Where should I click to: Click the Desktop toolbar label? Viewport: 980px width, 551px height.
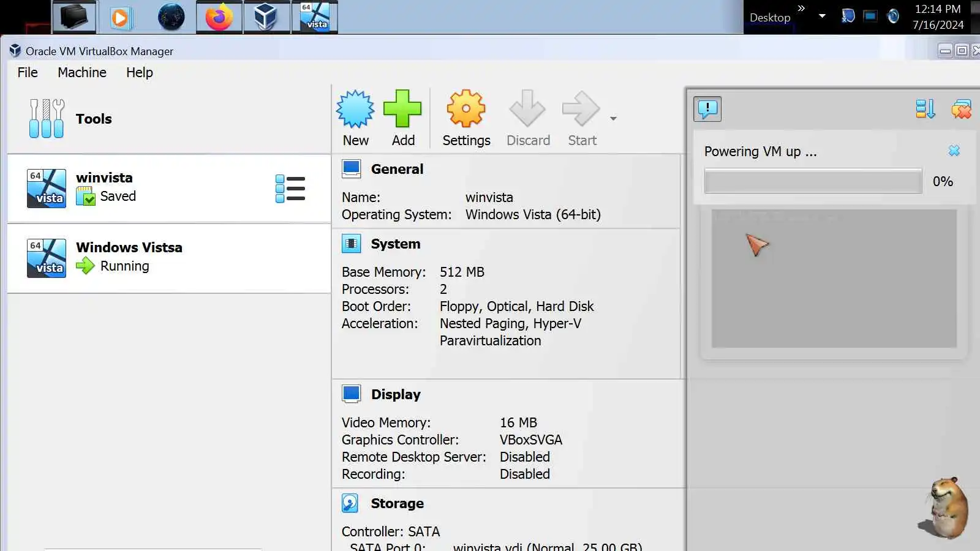pos(770,18)
